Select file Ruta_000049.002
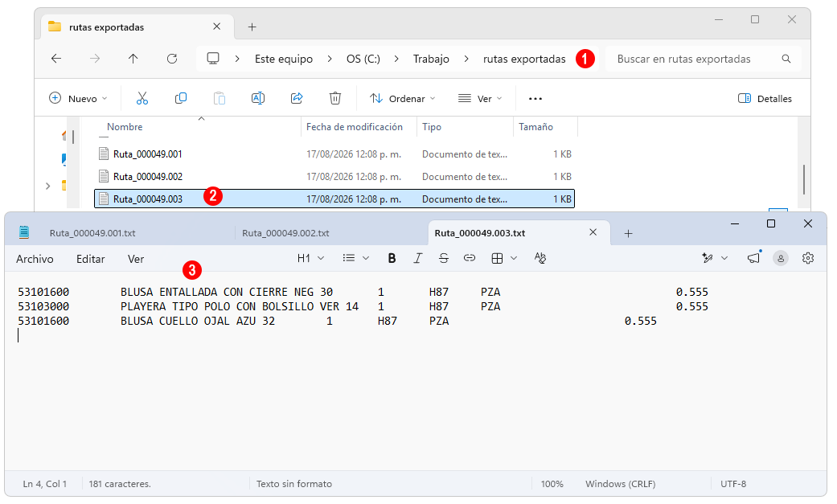Image resolution: width=837 pixels, height=504 pixels. tap(334, 177)
